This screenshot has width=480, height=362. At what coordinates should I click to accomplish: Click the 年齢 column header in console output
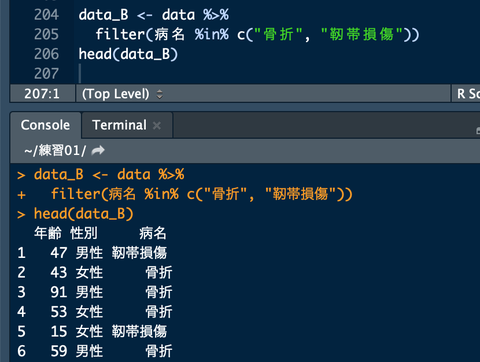[48, 233]
